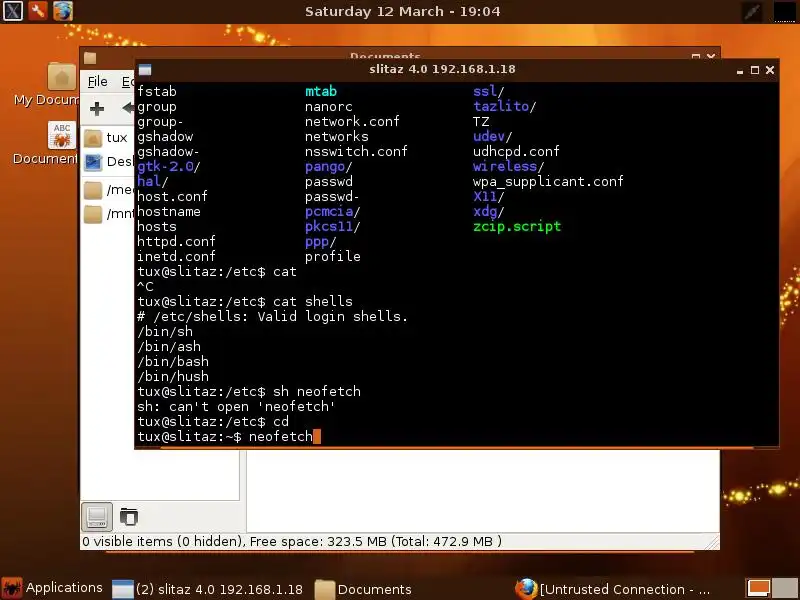Click the Documents window folder icon in title bar
The width and height of the screenshot is (800, 600).
(90, 57)
